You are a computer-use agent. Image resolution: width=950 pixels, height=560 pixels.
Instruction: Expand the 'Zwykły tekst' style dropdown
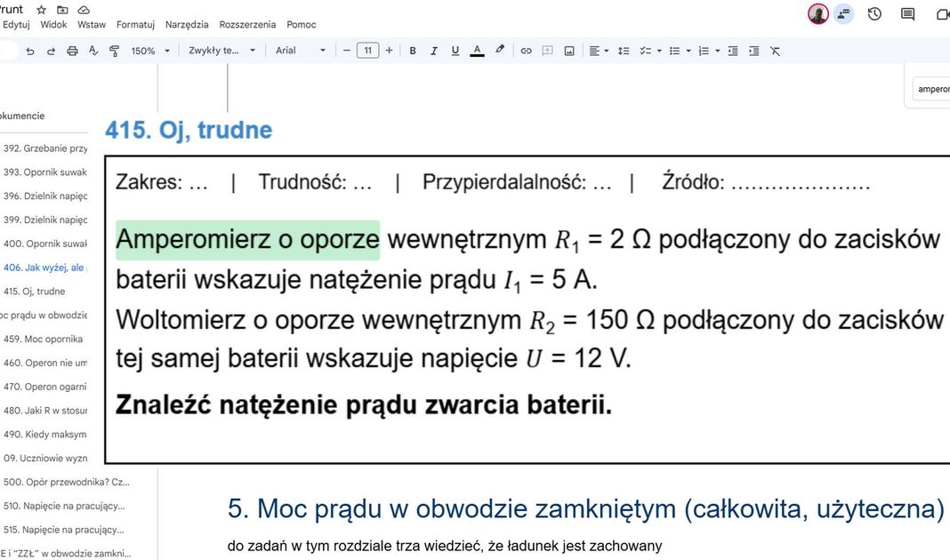[x=221, y=51]
